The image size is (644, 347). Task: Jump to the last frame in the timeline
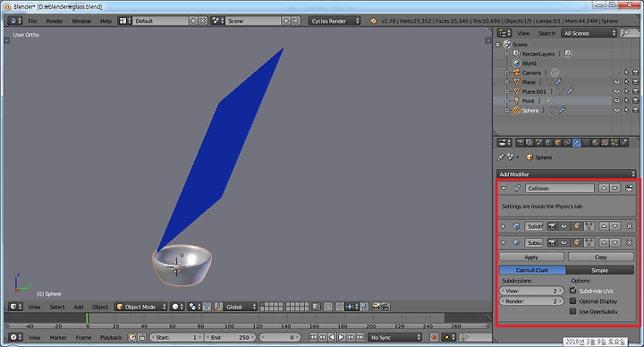tap(360, 337)
